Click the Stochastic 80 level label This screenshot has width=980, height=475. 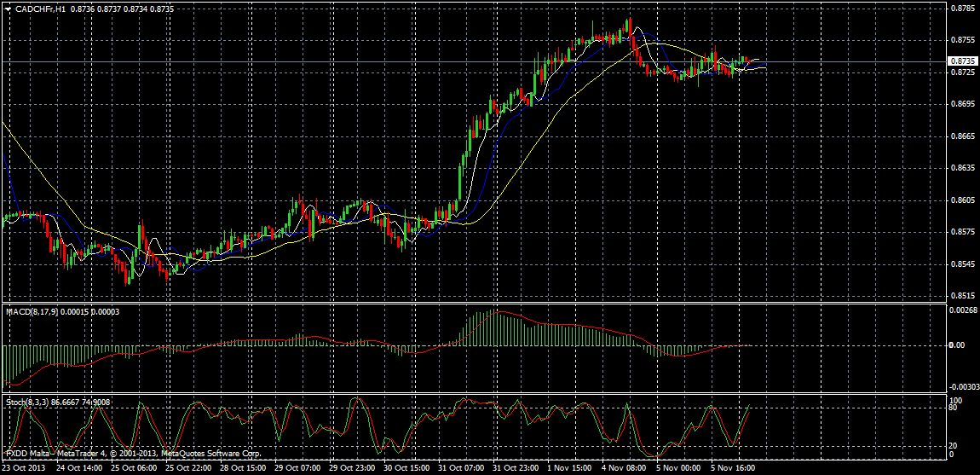[954, 408]
